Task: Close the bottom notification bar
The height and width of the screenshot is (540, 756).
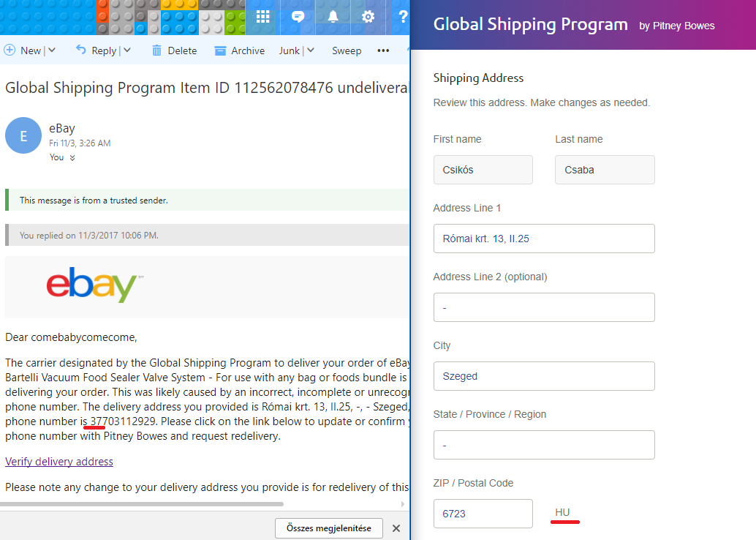Action: [x=396, y=528]
